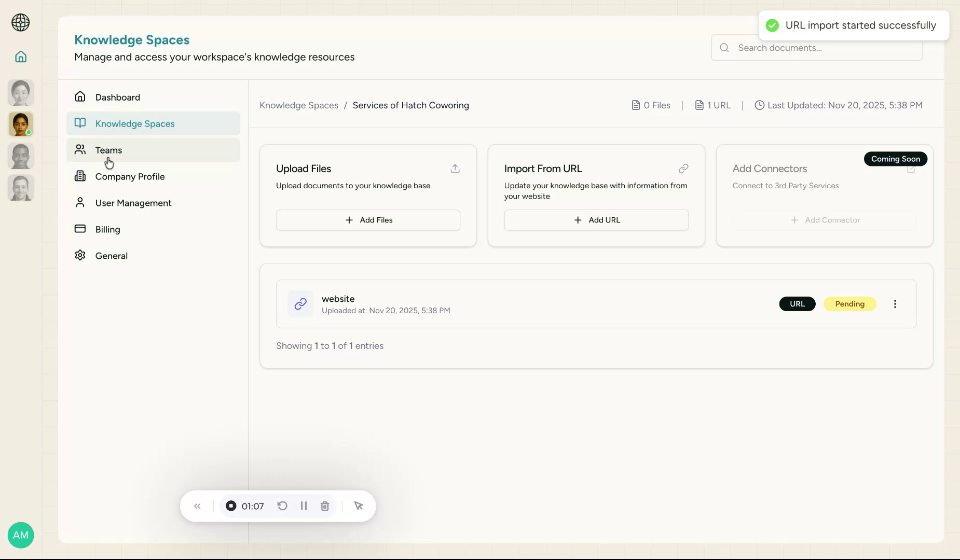This screenshot has width=960, height=560.
Task: Open General settings via the gear icon
Action: tap(80, 255)
